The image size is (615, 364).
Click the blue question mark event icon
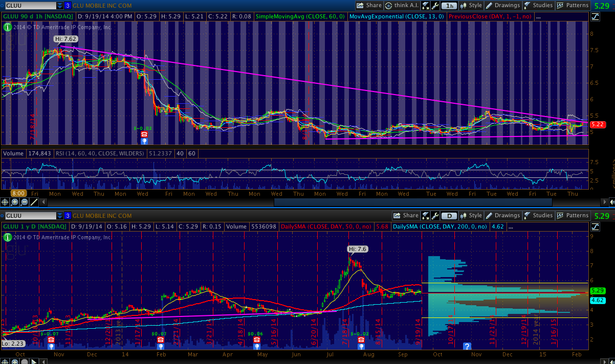[467, 346]
